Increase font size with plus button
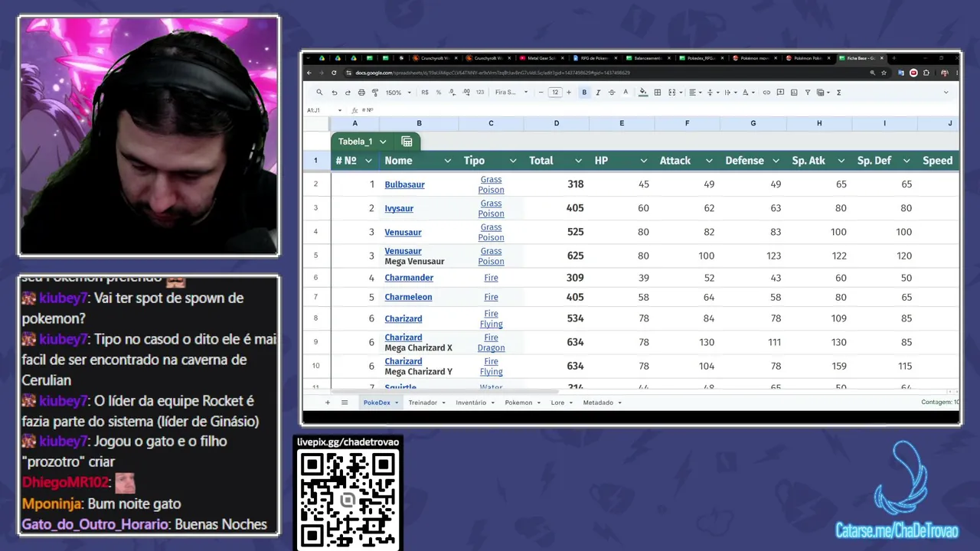Image resolution: width=980 pixels, height=551 pixels. [x=569, y=93]
